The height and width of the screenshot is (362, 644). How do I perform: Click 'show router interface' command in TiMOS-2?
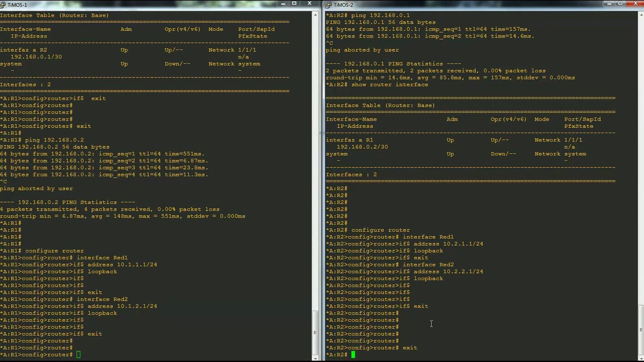[390, 84]
